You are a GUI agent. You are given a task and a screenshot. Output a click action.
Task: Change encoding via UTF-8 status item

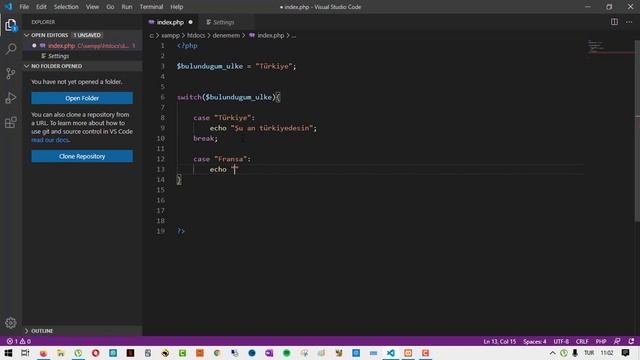[561, 341]
